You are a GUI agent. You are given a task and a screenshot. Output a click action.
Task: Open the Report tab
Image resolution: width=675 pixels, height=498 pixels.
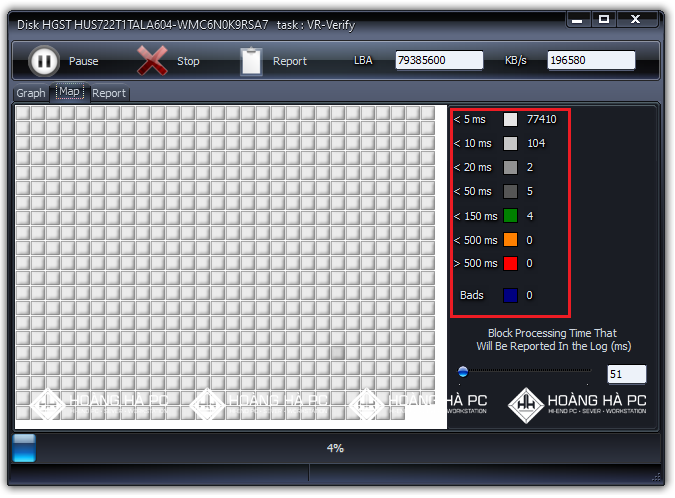(x=109, y=93)
